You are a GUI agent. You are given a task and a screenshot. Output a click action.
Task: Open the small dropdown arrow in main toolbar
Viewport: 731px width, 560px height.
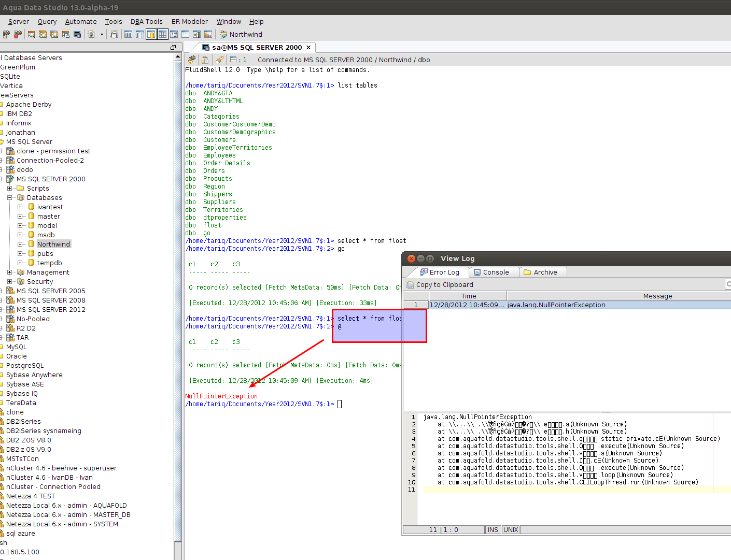point(102,34)
